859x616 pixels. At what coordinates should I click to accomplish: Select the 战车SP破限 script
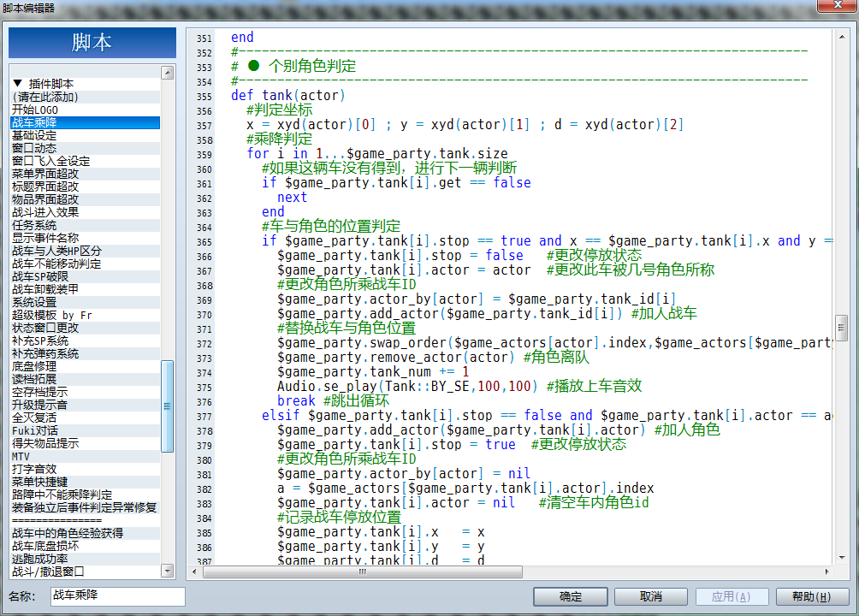(x=85, y=276)
